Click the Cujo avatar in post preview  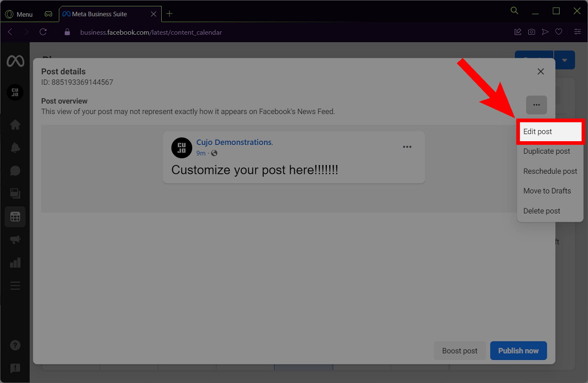coord(181,147)
